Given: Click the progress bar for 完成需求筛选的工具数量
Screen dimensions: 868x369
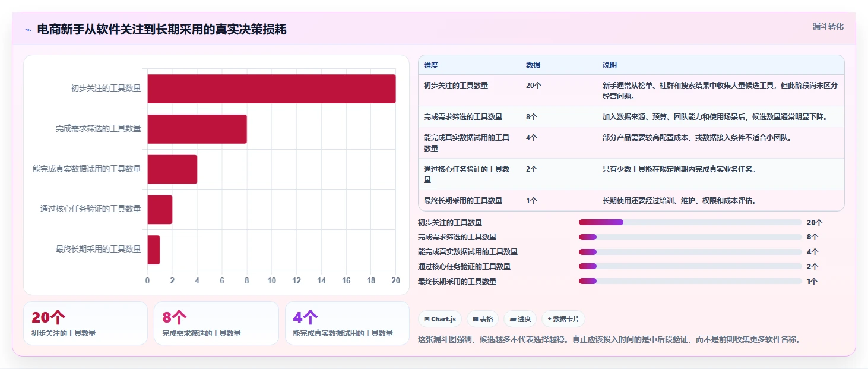Looking at the screenshot, I should pyautogui.click(x=690, y=237).
